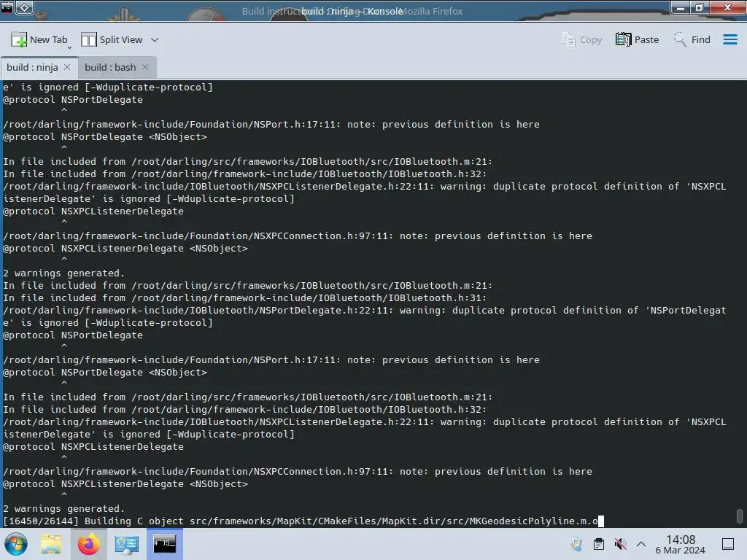Open the start menu launcher

coord(16,544)
